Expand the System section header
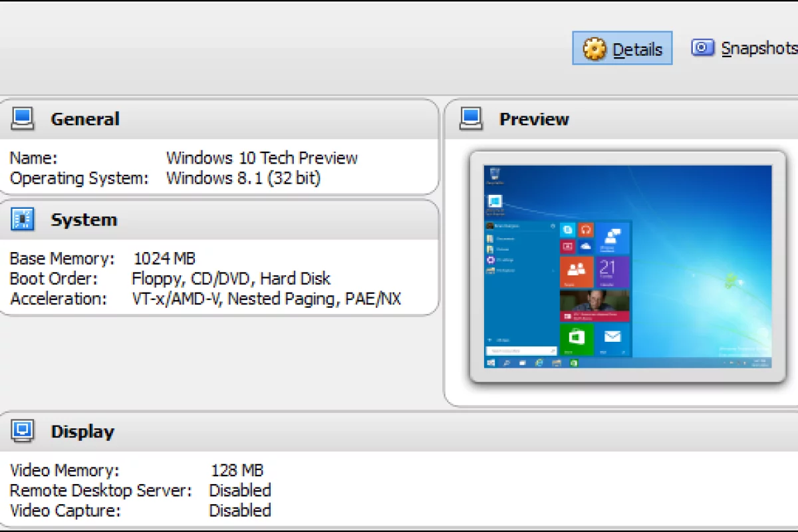The image size is (798, 532). [83, 219]
